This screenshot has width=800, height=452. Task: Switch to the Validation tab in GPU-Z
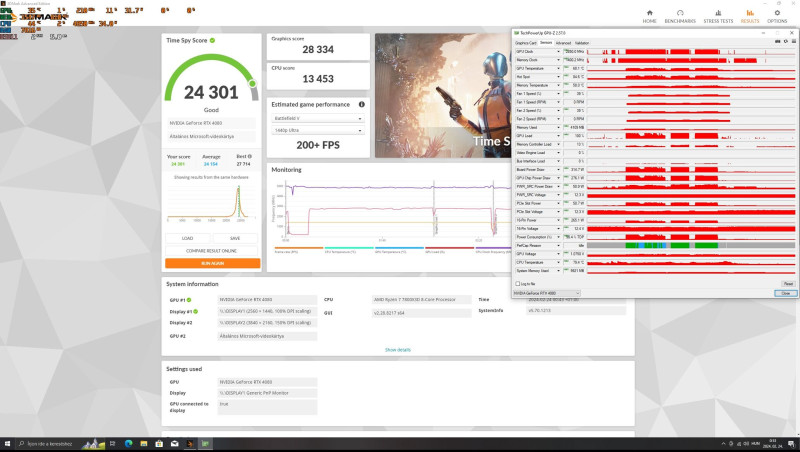582,43
